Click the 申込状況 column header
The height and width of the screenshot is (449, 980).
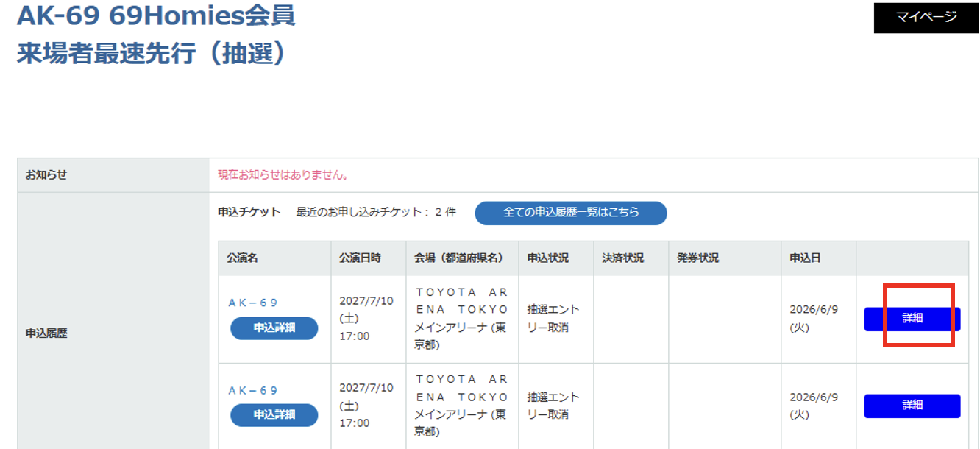[x=548, y=258]
